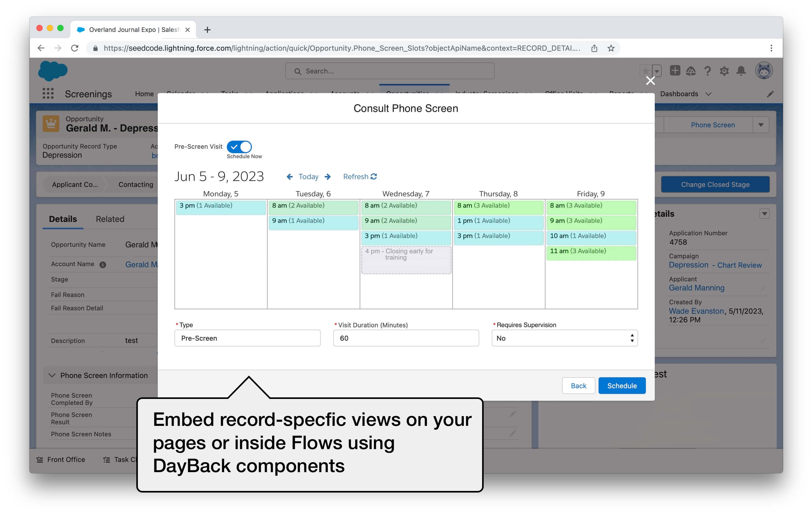Screen dimensions: 812x515
Task: Open the Help question mark icon
Action: [x=707, y=71]
